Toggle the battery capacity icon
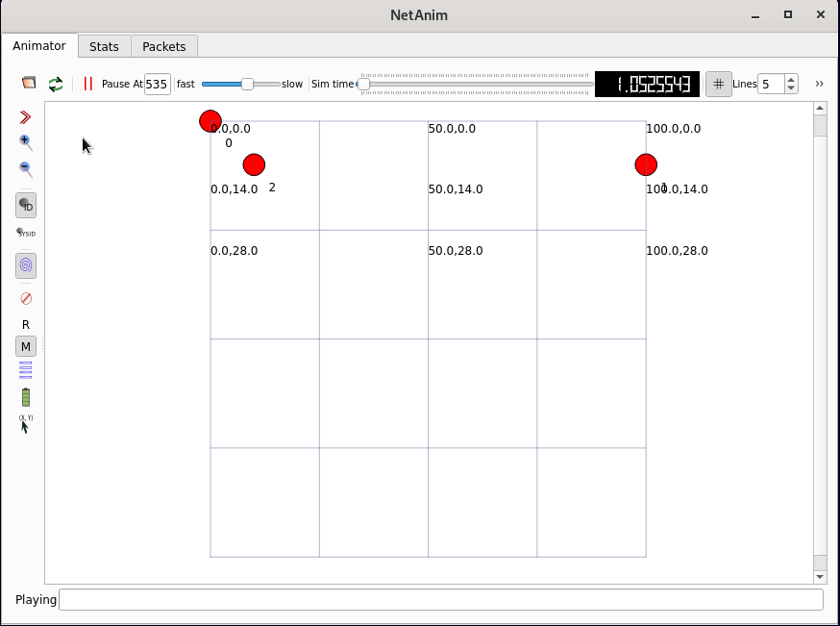Screen dimensions: 840x626 point(26,397)
